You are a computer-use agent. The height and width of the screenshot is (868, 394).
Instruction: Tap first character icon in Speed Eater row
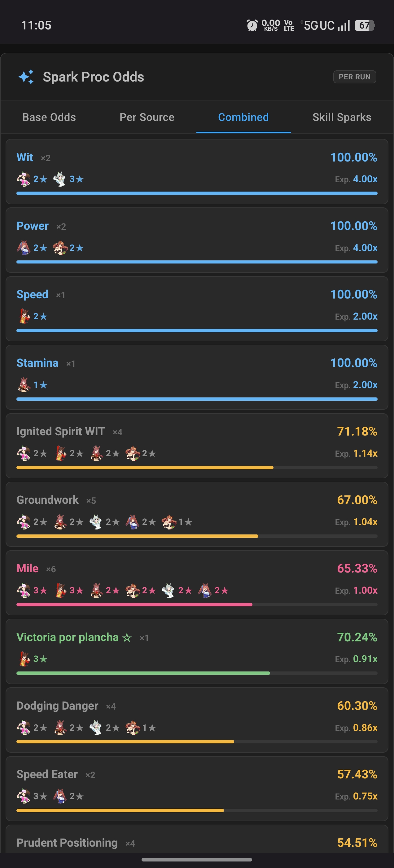click(x=24, y=796)
